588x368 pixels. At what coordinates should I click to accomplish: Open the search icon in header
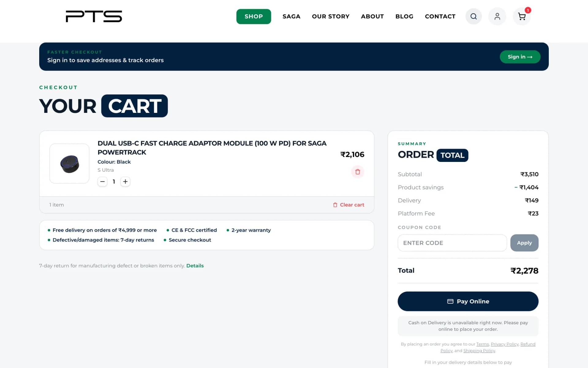click(473, 16)
